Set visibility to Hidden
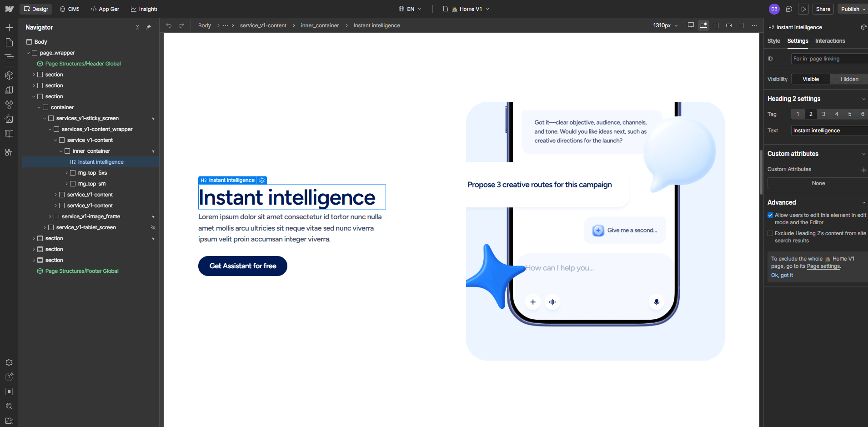The width and height of the screenshot is (868, 427). [x=849, y=79]
